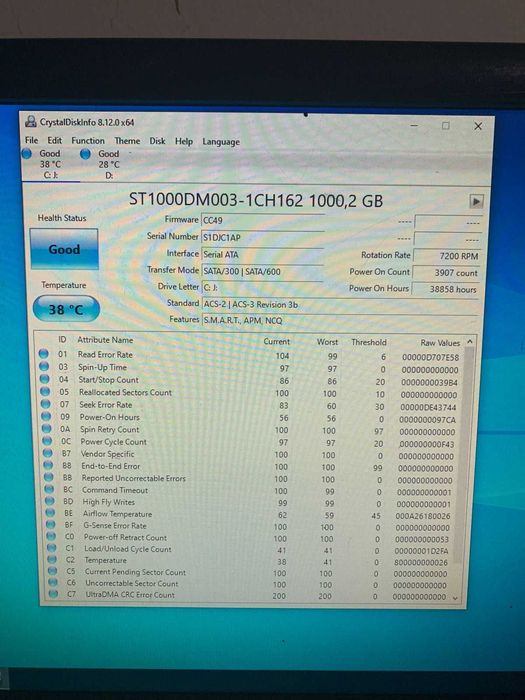
Task: Open the File menu
Action: pos(31,140)
